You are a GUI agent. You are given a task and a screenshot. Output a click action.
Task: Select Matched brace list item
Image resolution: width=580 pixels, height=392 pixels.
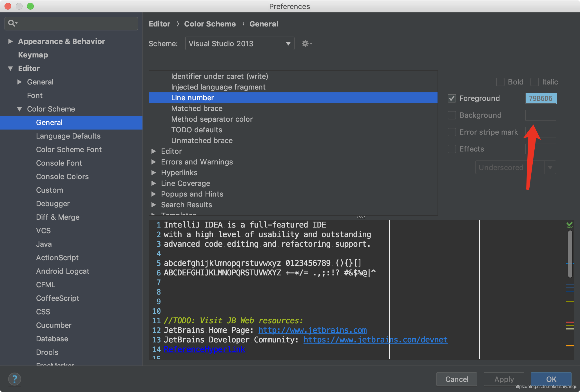pos(197,108)
